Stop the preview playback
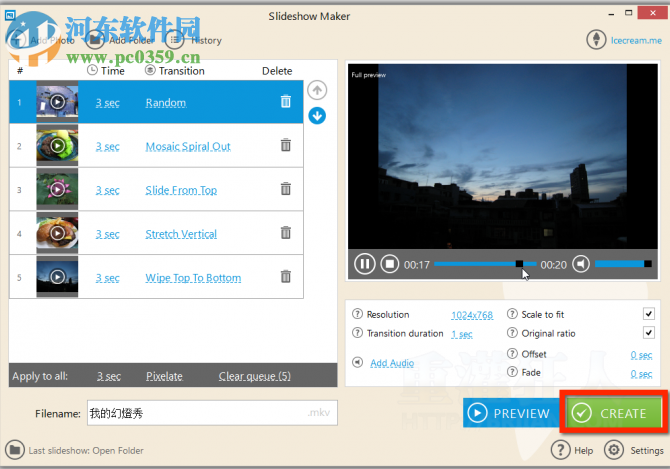Viewport: 670px width, 469px height. pyautogui.click(x=389, y=264)
